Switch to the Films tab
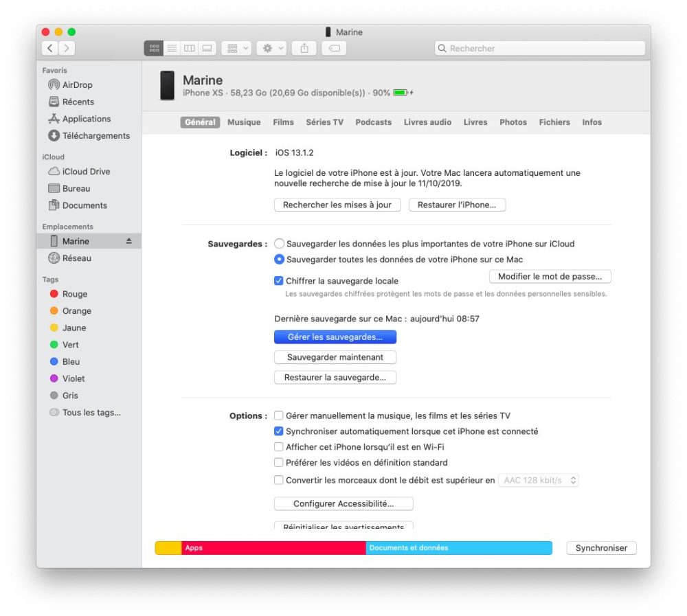Image resolution: width=687 pixels, height=616 pixels. 283,122
